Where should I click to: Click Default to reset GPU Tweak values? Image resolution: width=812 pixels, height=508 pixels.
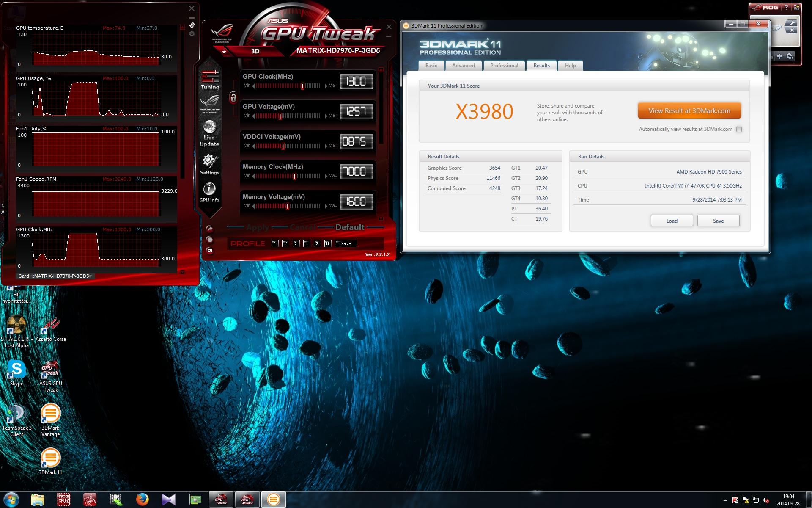[350, 227]
